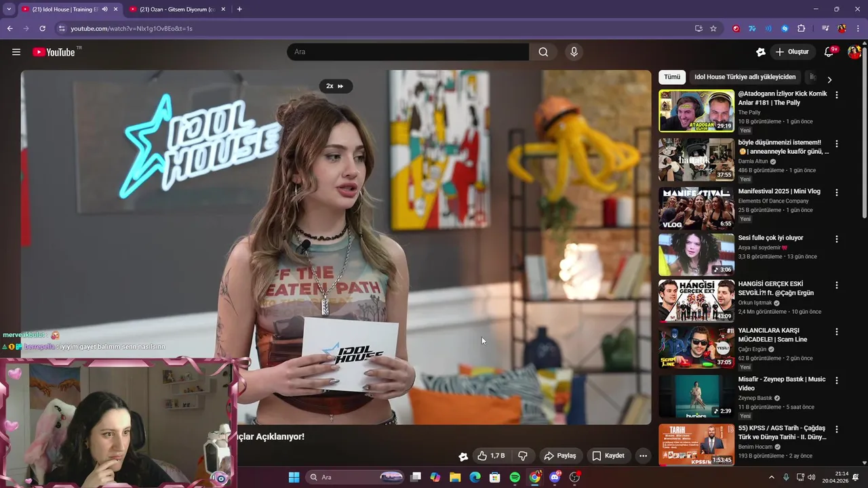View site information icon in address bar
This screenshot has width=868, height=488.
click(62, 28)
